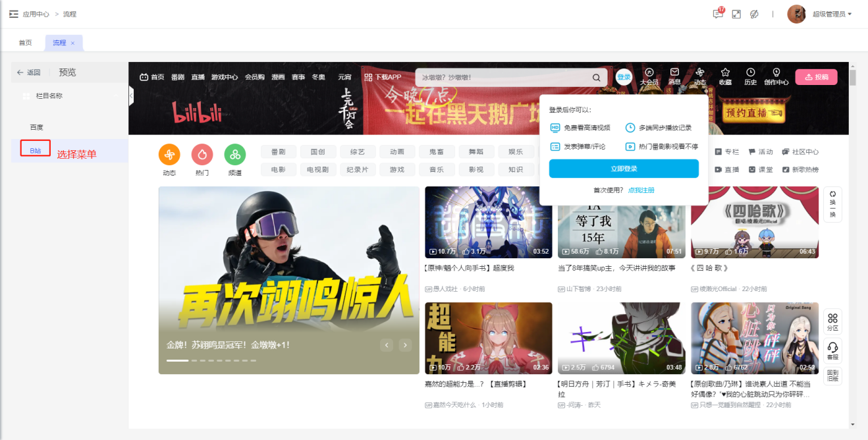The width and height of the screenshot is (868, 440).
Task: Open uploader 愚人戏社 link
Action: (445, 289)
